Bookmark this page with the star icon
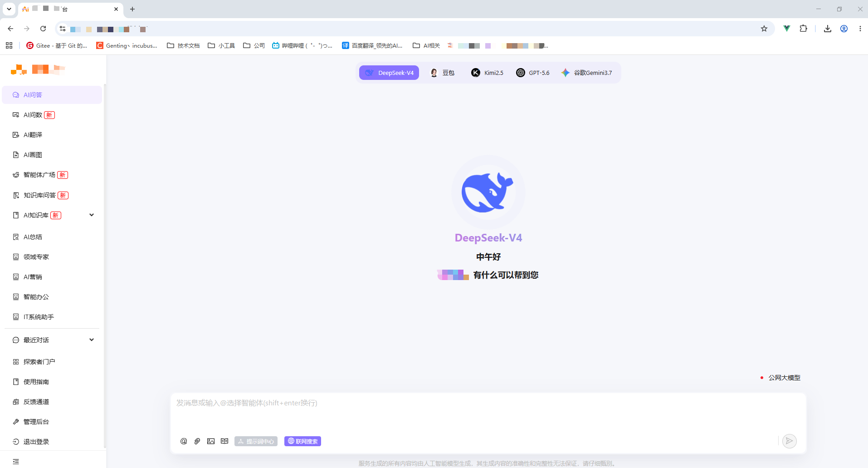The image size is (868, 468). click(764, 29)
